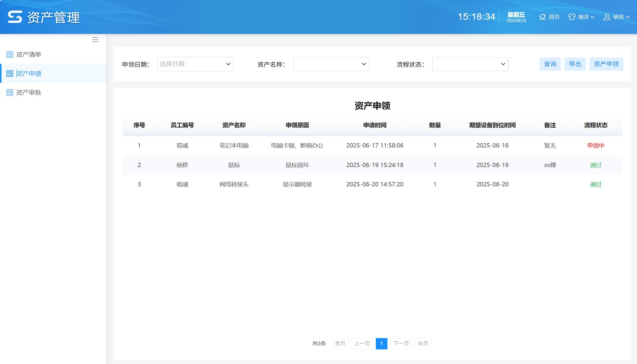
Task: Click the 资产申领 sidebar icon
Action: click(10, 73)
